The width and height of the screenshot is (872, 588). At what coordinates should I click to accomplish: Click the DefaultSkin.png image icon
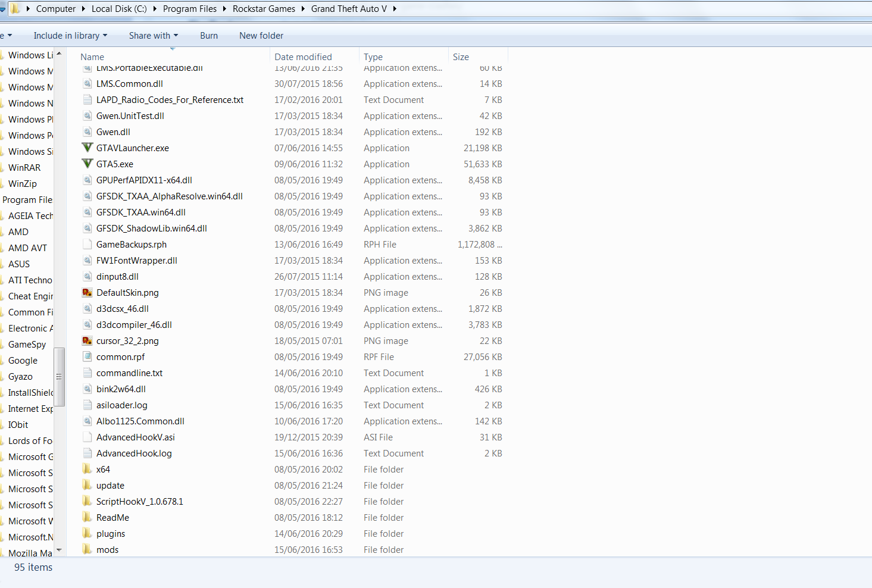pos(87,292)
